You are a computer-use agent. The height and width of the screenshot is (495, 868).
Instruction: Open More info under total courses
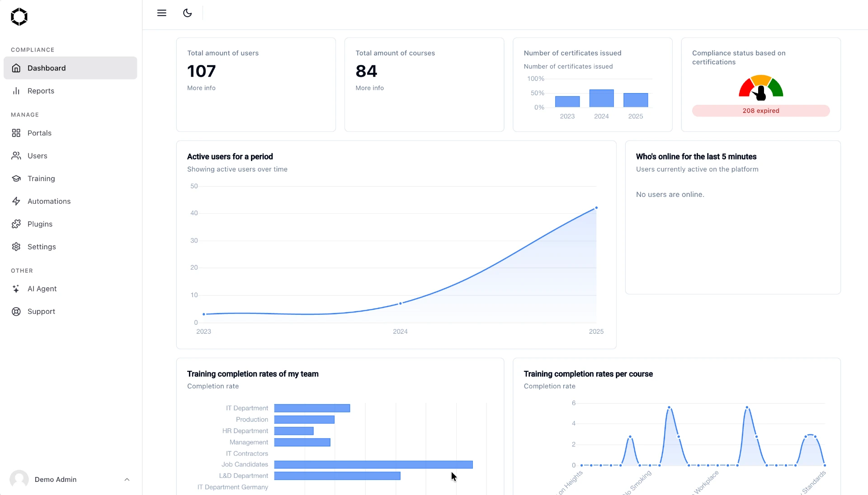click(x=369, y=88)
